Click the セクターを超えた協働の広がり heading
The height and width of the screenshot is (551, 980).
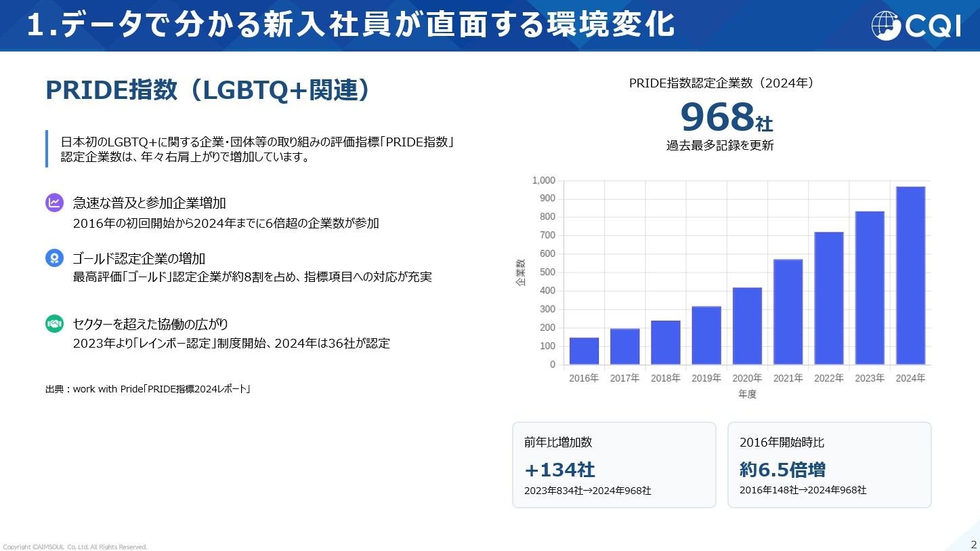(x=155, y=324)
